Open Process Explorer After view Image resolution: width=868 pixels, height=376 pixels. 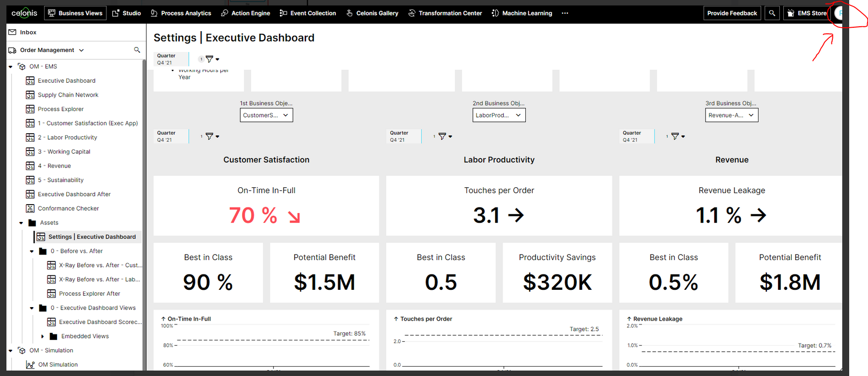[x=90, y=294]
